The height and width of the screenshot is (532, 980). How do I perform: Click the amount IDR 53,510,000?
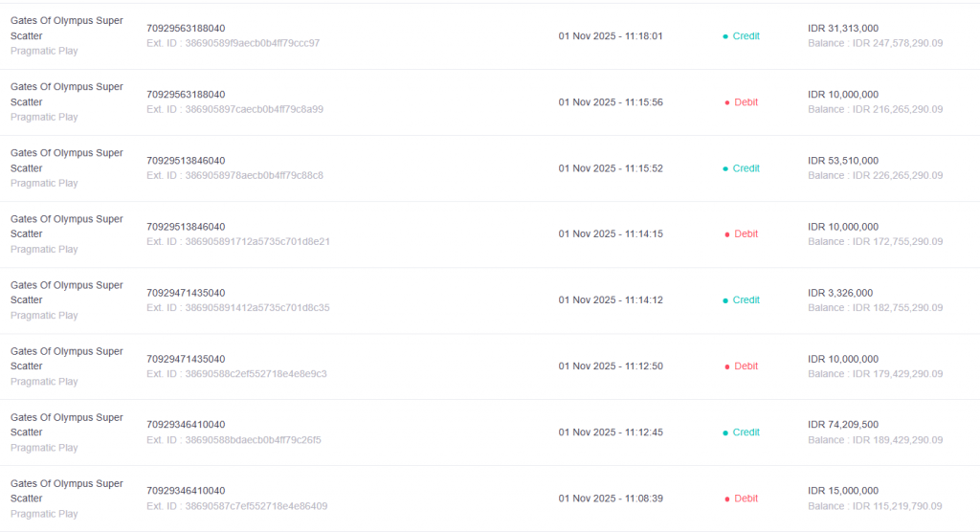842,161
